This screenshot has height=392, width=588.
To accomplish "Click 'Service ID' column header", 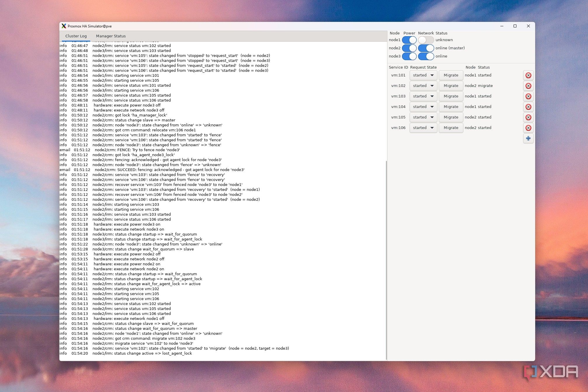I will click(x=398, y=67).
